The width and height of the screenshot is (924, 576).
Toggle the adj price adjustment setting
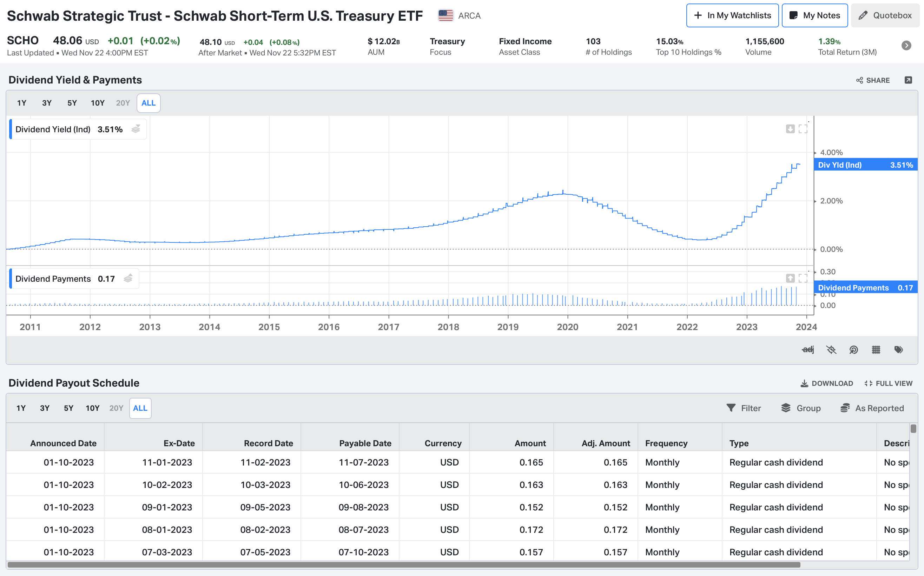(808, 349)
